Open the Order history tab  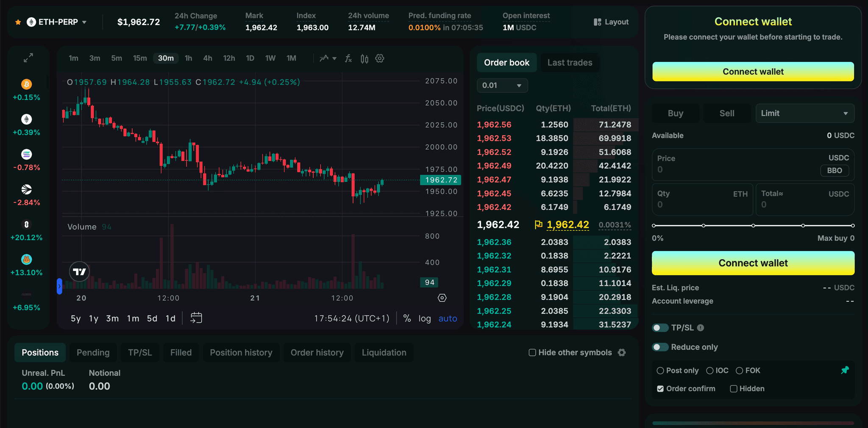317,352
